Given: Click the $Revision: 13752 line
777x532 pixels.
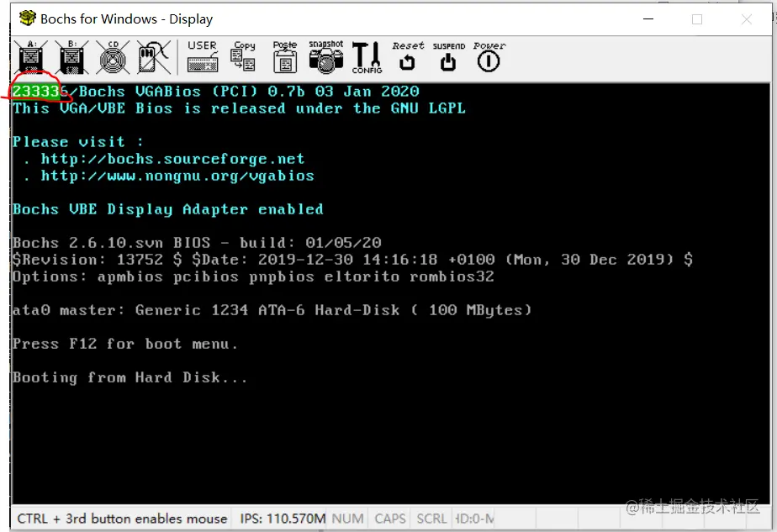Looking at the screenshot, I should [352, 260].
